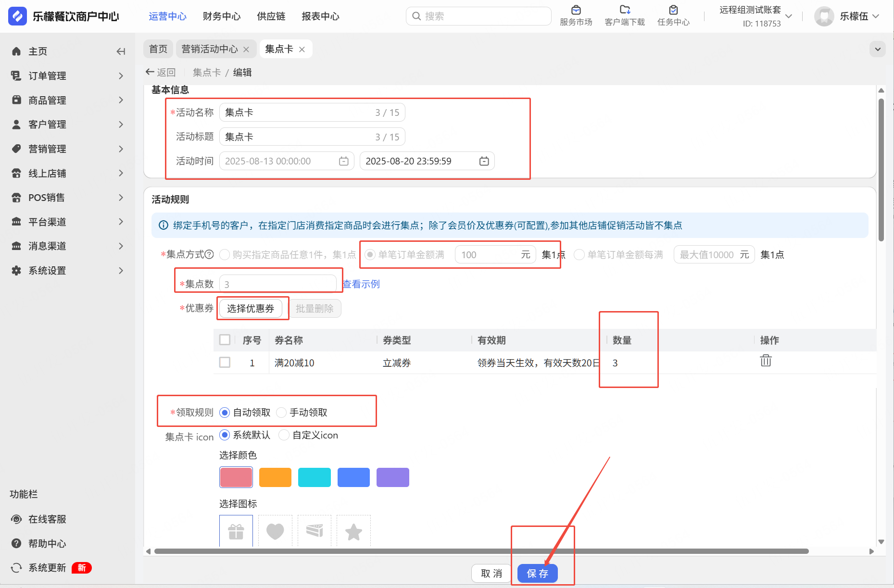Open the 查看示例 link
This screenshot has height=588, width=894.
pyautogui.click(x=361, y=284)
